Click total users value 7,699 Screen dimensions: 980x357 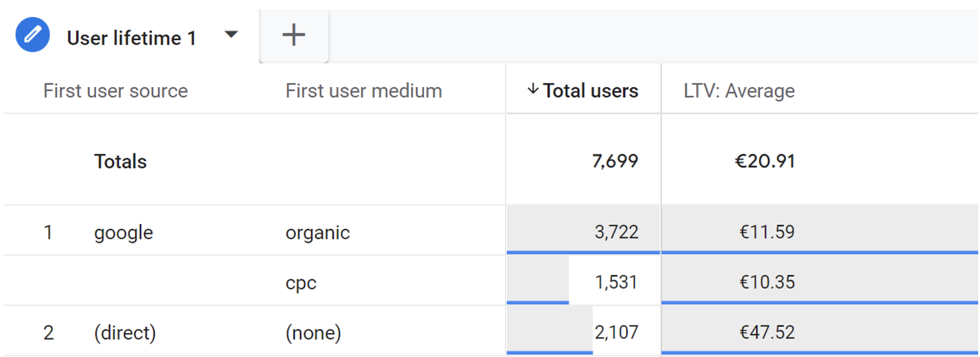(x=615, y=161)
